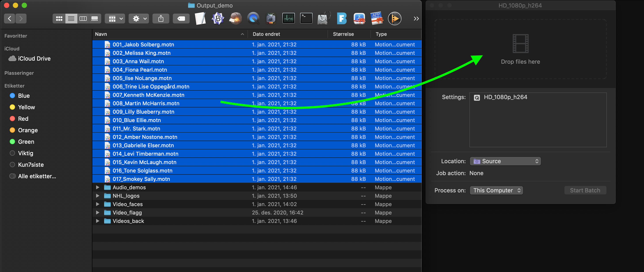Open the Location Source dropdown
644x272 pixels.
tap(505, 161)
